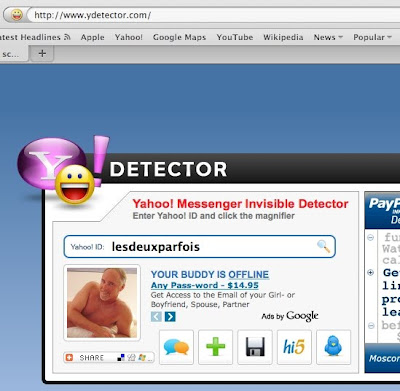Open the buddy avatar photo

(x=102, y=303)
